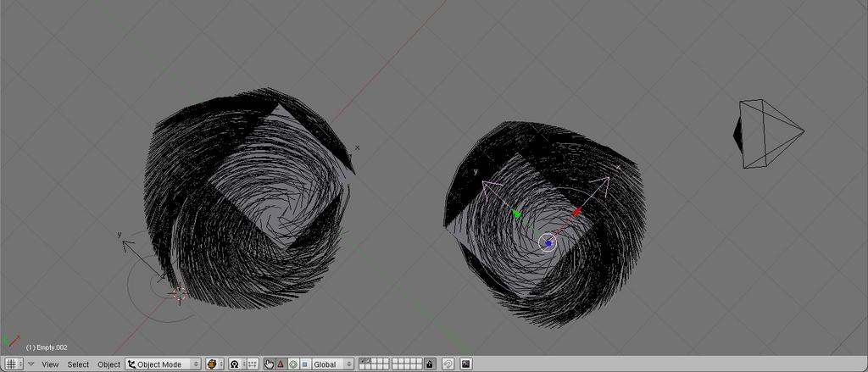Select layer 2 button

[x=368, y=361]
